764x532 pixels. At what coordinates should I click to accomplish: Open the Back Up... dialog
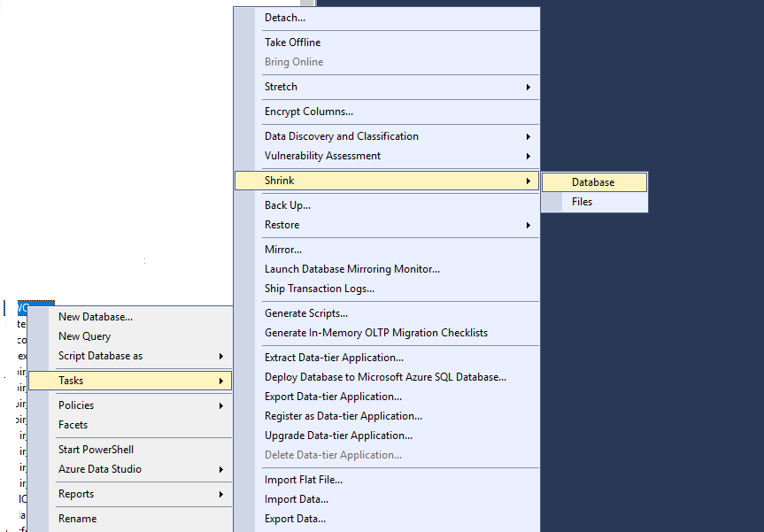(288, 205)
